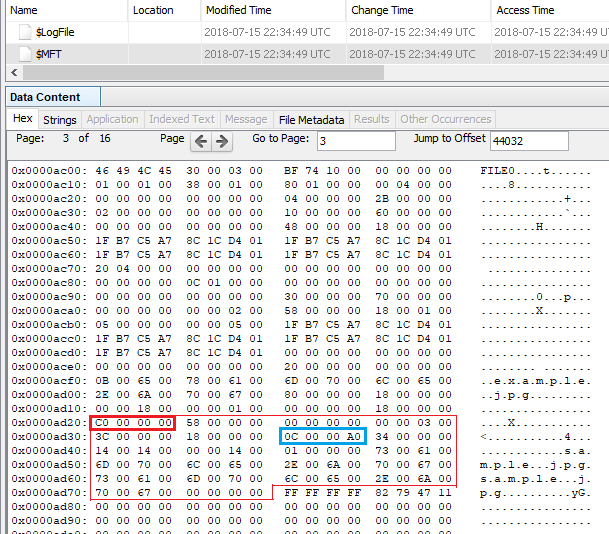Click ASCII 'm.p.l.e...j.p.g.' at row 0x0000ad50

tap(536, 465)
